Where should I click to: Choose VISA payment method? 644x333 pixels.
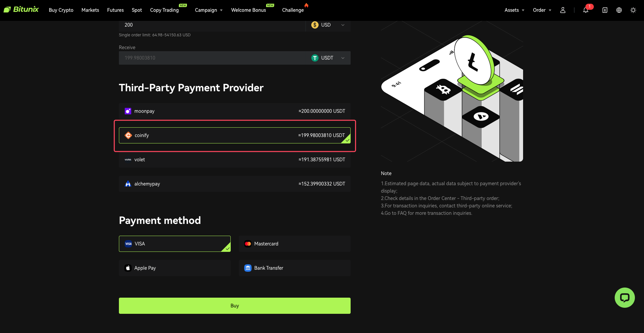coord(175,244)
